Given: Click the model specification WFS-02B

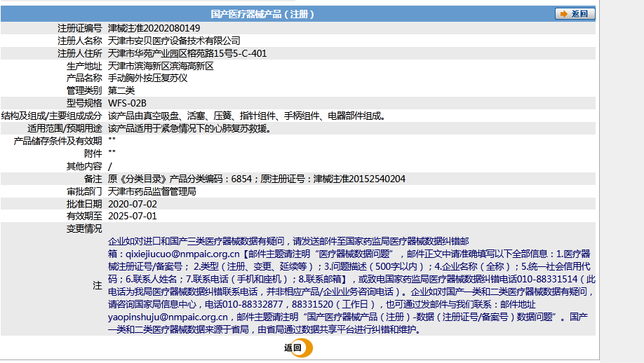Looking at the screenshot, I should pos(128,104).
